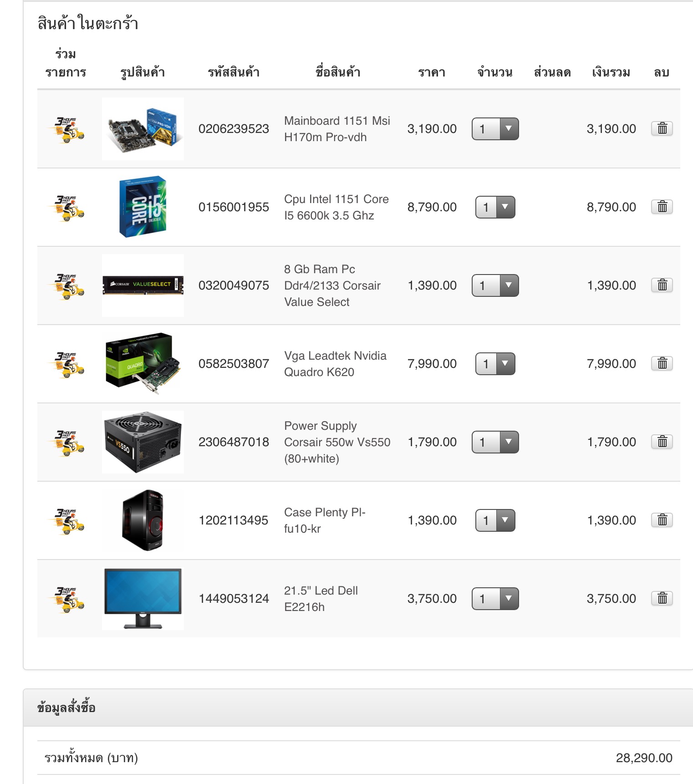Screen dimensions: 693x784
Task: Delete the Corsair Value Select RAM row
Action: 662,285
